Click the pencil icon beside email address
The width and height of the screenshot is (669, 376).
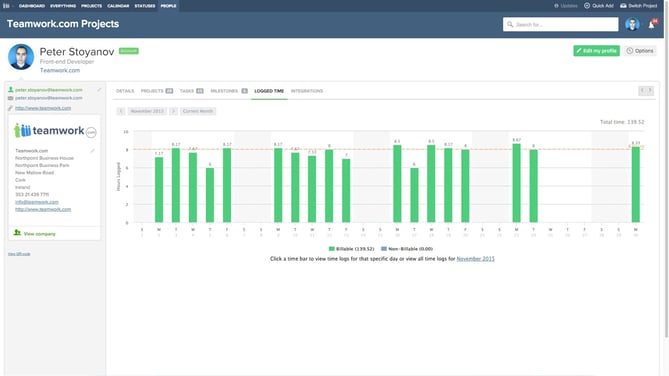99,90
